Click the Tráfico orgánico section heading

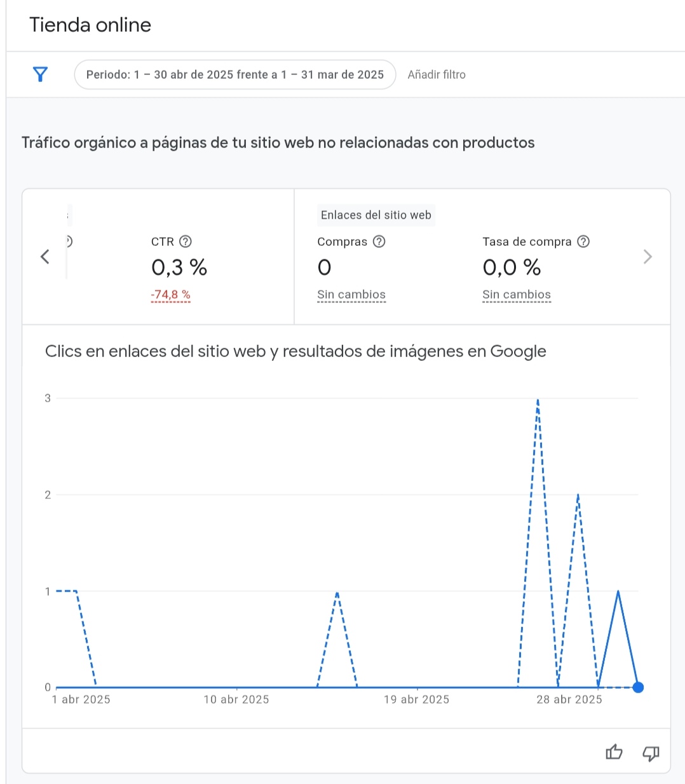tap(278, 143)
